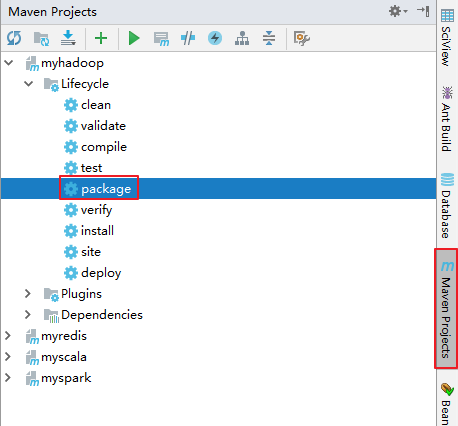Expand the Plugins node
This screenshot has height=426, width=458.
click(x=28, y=294)
